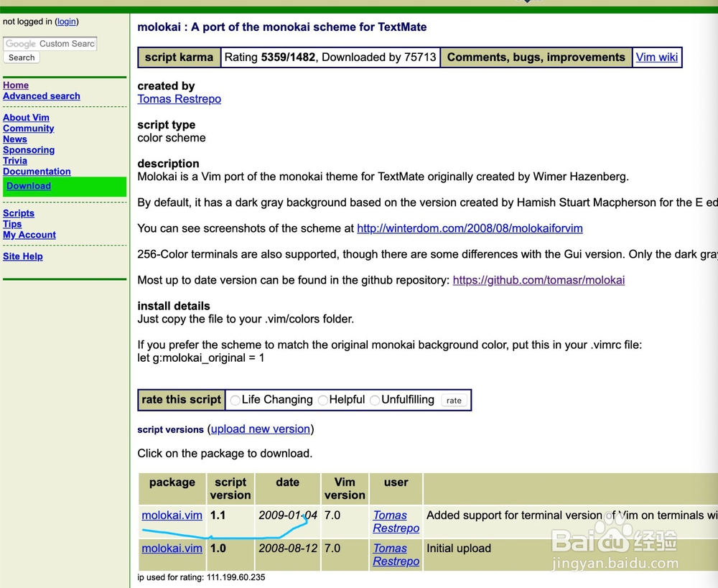Click the login link
This screenshot has width=718, height=588.
coord(66,22)
